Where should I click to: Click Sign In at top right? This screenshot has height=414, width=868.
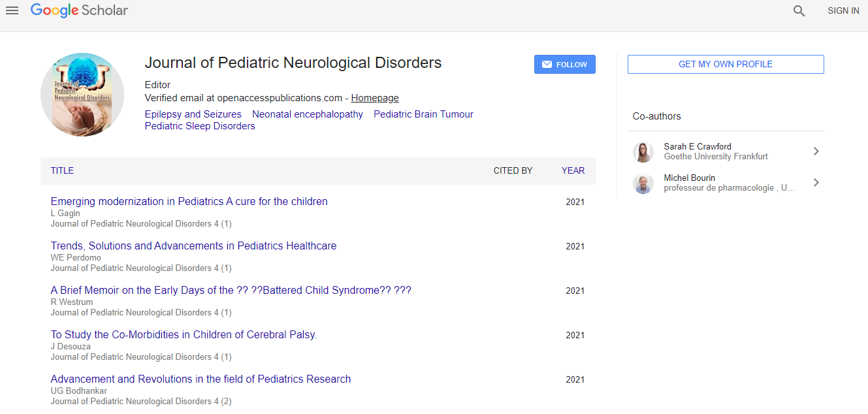pyautogui.click(x=843, y=10)
